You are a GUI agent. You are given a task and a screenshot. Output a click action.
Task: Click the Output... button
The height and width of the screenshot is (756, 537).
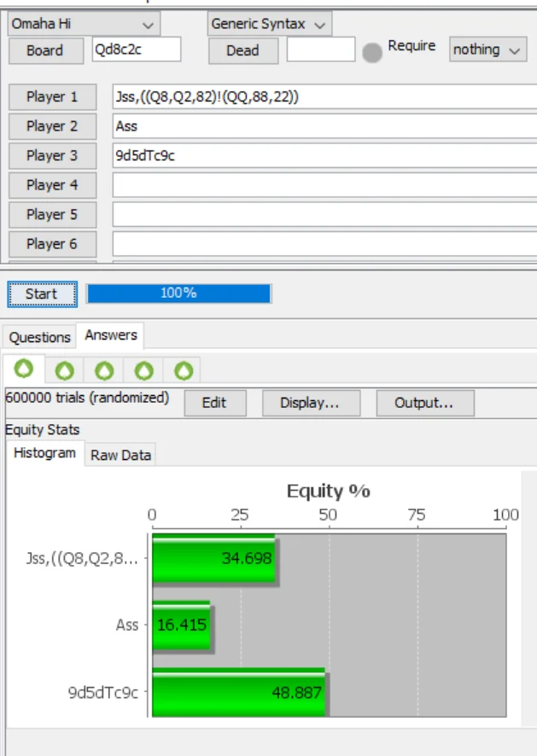pos(425,404)
